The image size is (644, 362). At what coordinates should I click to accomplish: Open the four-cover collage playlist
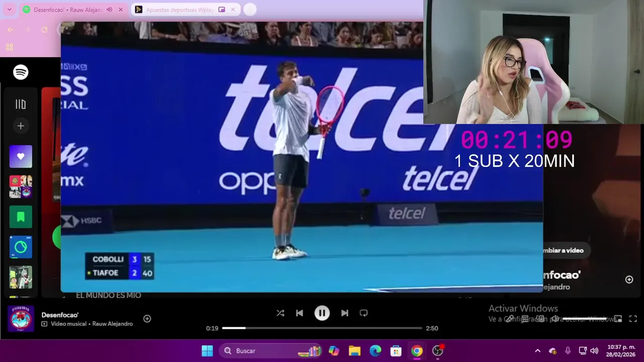click(x=21, y=187)
